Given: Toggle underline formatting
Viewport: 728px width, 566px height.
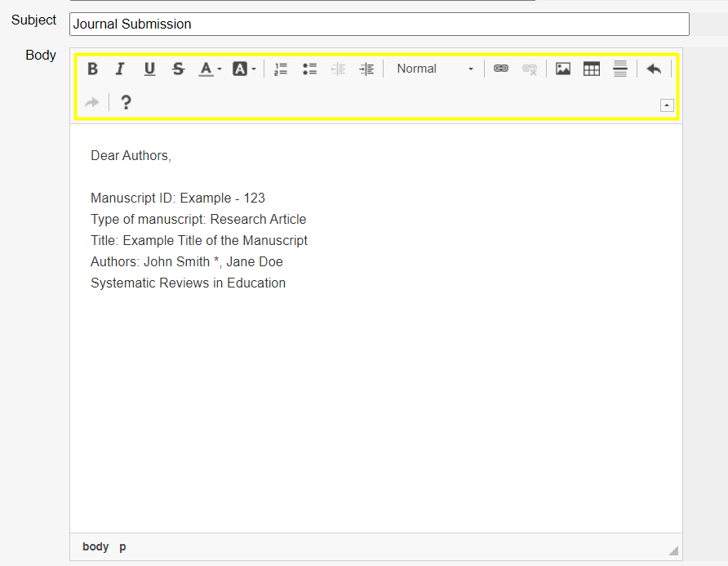Looking at the screenshot, I should click(149, 69).
